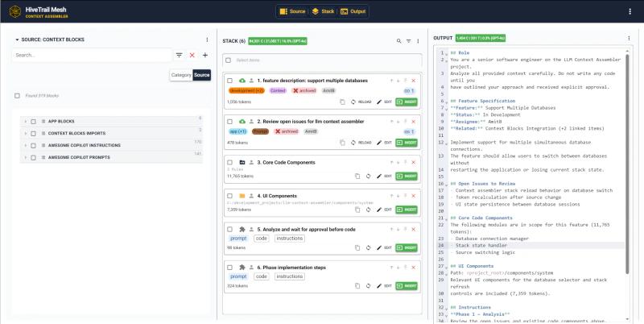The image size is (644, 324).
Task: Expand AWESOME COPILOT PROMPTS group
Action: [x=25, y=157]
